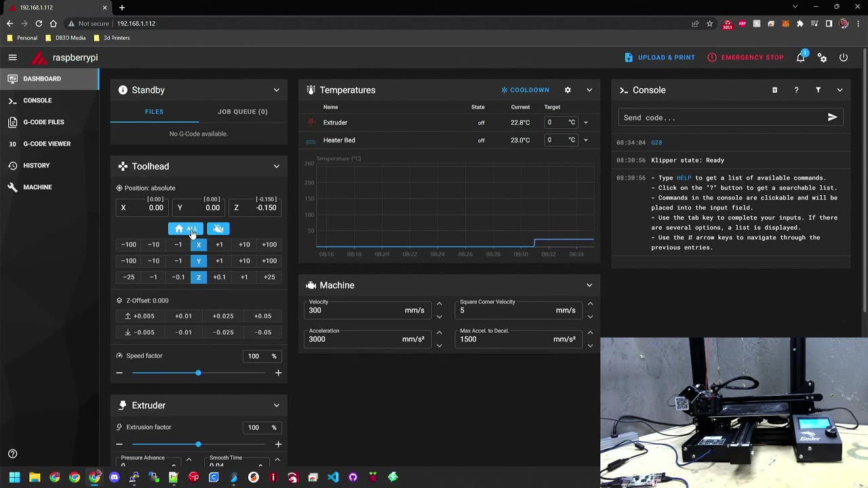Decrease Acceleration with down arrow
Screen dimensions: 868x488
tap(439, 346)
